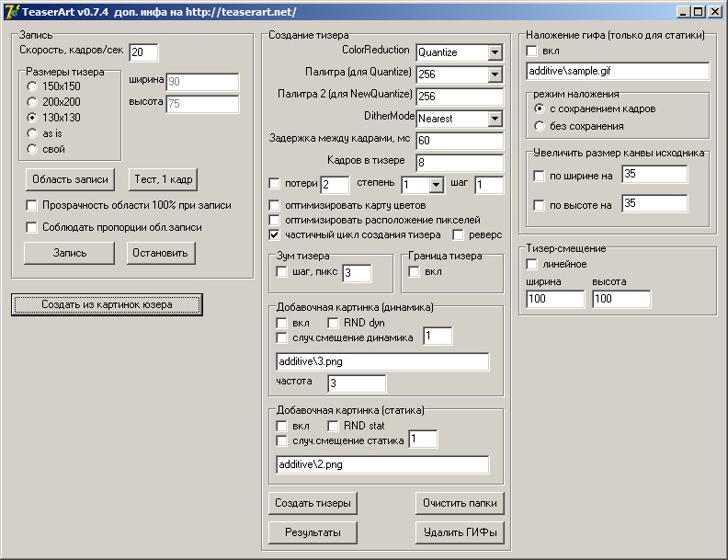728x560 pixels.
Task: Choose the 200x200 teaser size
Action: pos(33,101)
